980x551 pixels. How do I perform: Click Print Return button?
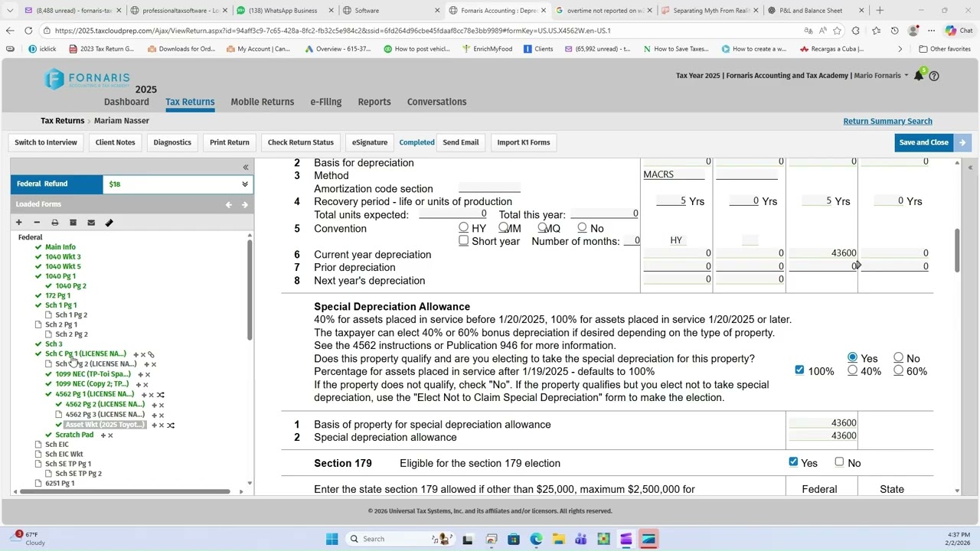click(x=230, y=142)
